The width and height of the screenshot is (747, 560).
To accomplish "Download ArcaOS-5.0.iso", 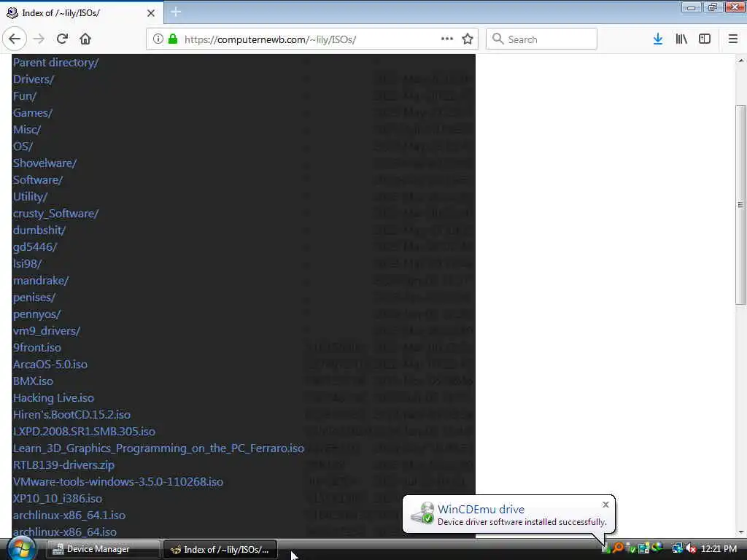I will (x=50, y=365).
